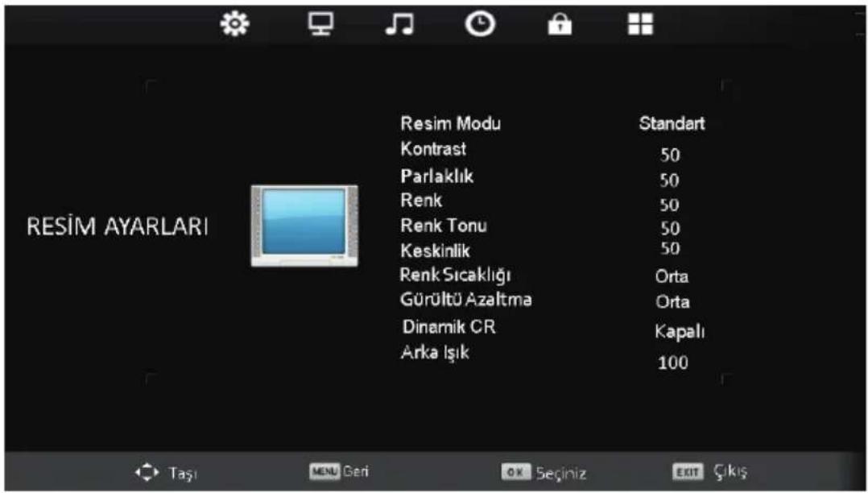This screenshot has width=868, height=493.
Task: Click the Orta value for Renk Sıcaklığı
Action: pyautogui.click(x=672, y=275)
